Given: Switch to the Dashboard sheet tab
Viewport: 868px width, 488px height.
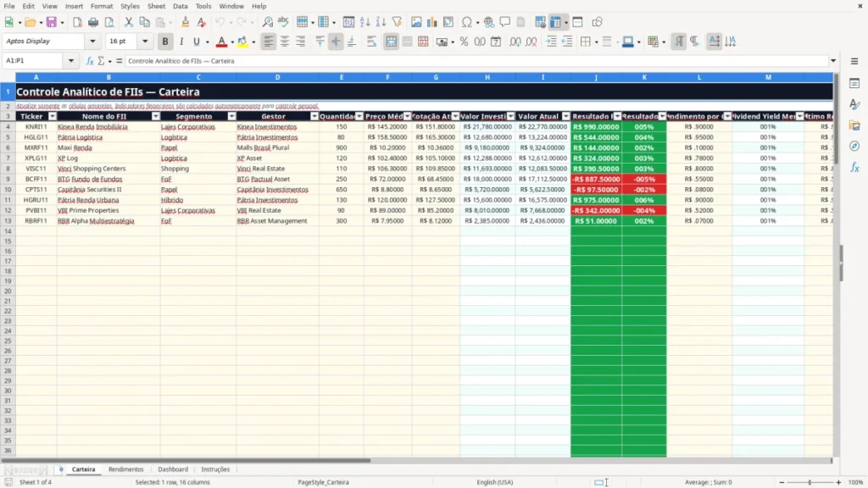Looking at the screenshot, I should coord(173,469).
